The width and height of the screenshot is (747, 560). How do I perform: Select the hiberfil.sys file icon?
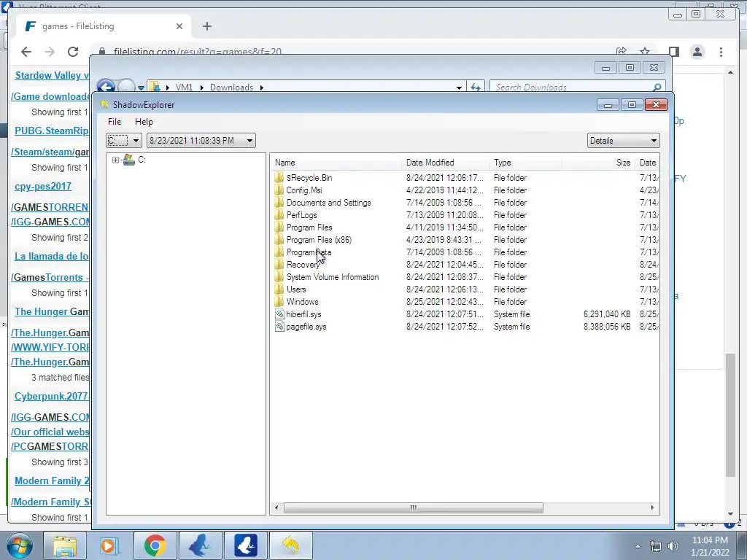pyautogui.click(x=279, y=314)
